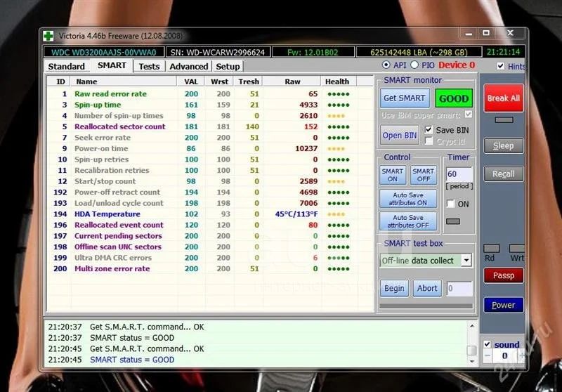The height and width of the screenshot is (392, 562).
Task: Click the Tresh column header
Action: coord(249,81)
